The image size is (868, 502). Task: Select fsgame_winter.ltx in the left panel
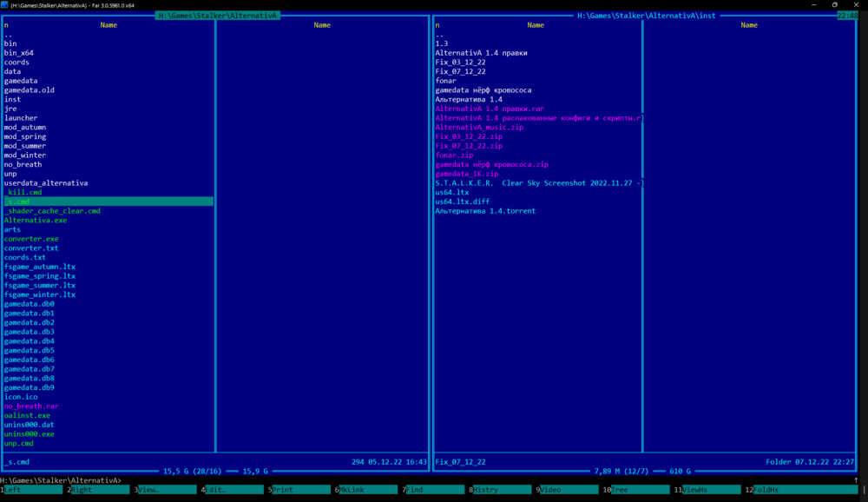coord(40,294)
